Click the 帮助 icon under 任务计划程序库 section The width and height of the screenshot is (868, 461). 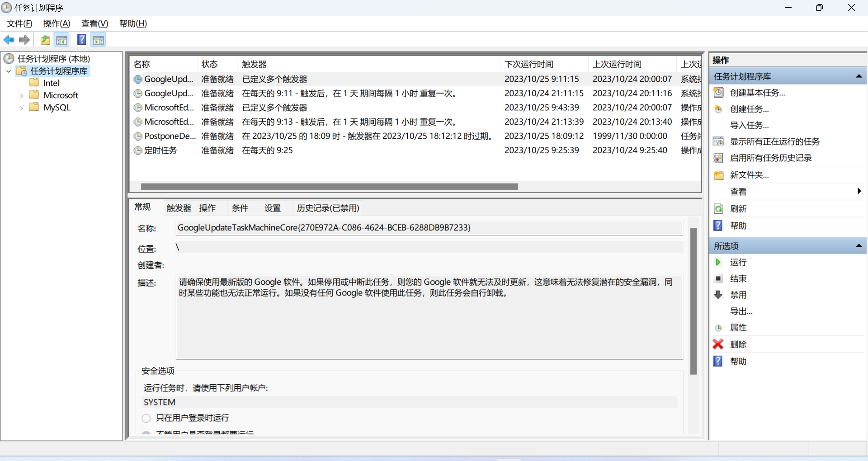(718, 226)
